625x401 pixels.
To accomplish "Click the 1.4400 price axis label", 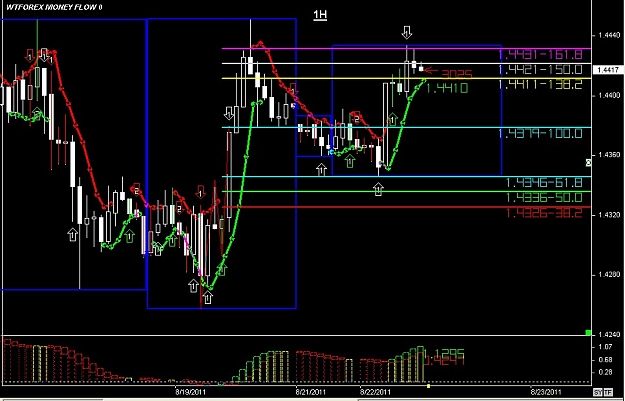I will click(609, 96).
